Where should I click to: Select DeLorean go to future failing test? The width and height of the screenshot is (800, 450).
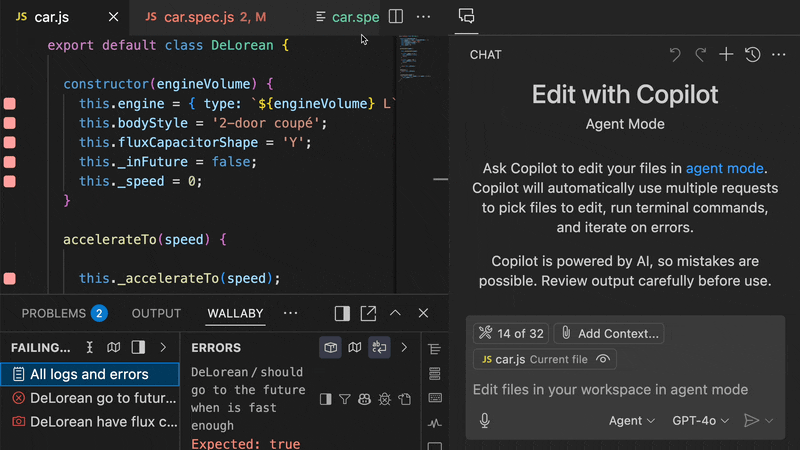click(90, 398)
